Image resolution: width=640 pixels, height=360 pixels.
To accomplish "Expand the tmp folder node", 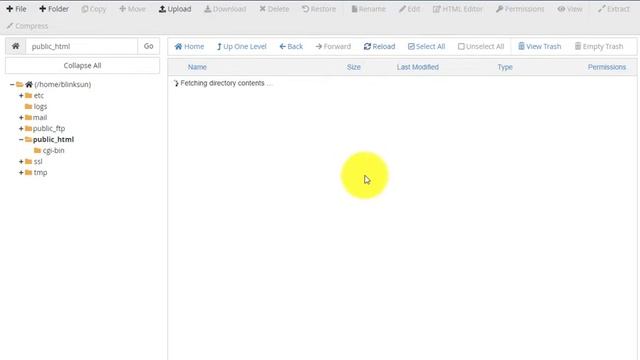I will pos(21,173).
